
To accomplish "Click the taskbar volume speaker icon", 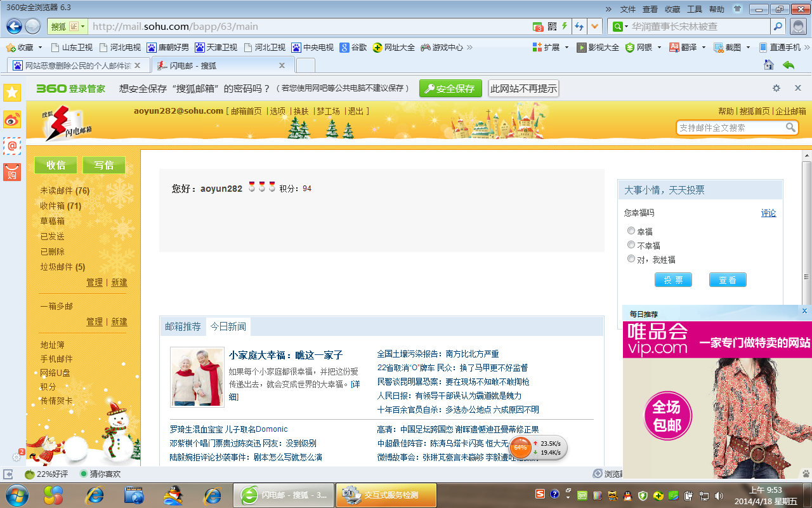I will (719, 495).
